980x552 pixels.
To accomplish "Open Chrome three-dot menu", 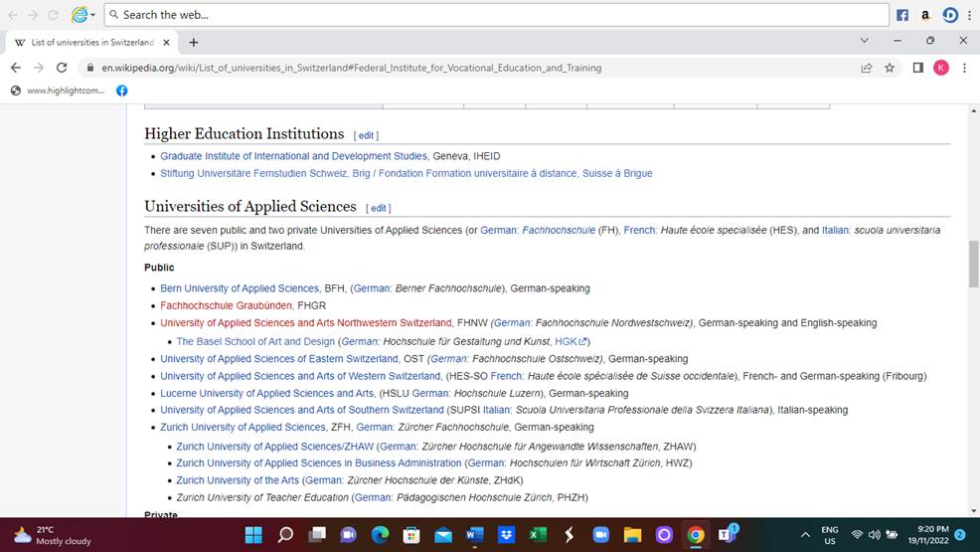I will (x=964, y=68).
